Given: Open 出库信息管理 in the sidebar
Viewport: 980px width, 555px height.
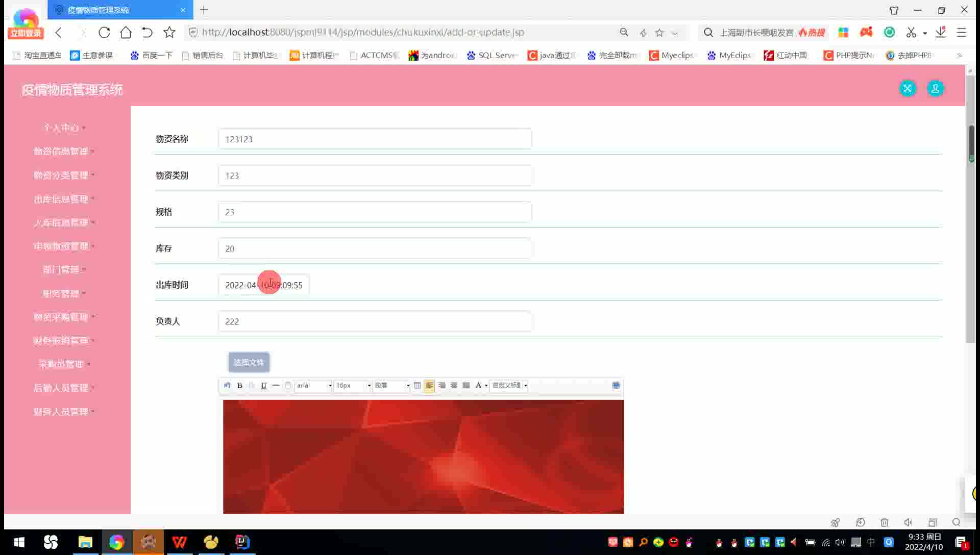Looking at the screenshot, I should (x=61, y=199).
